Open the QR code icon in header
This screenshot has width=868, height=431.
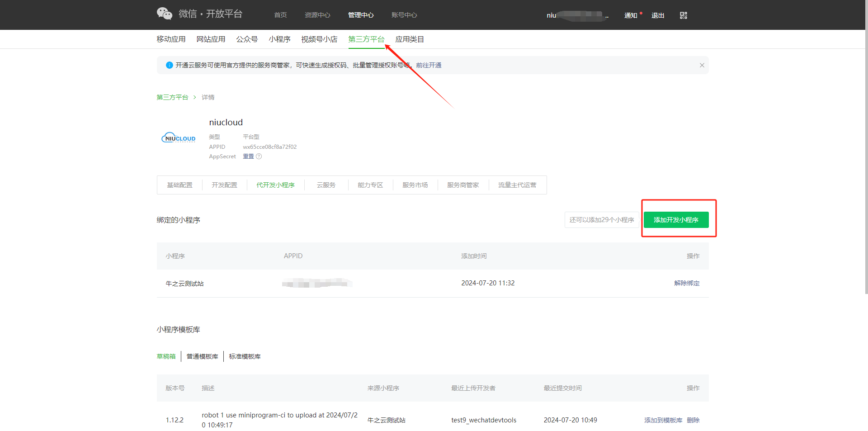683,15
